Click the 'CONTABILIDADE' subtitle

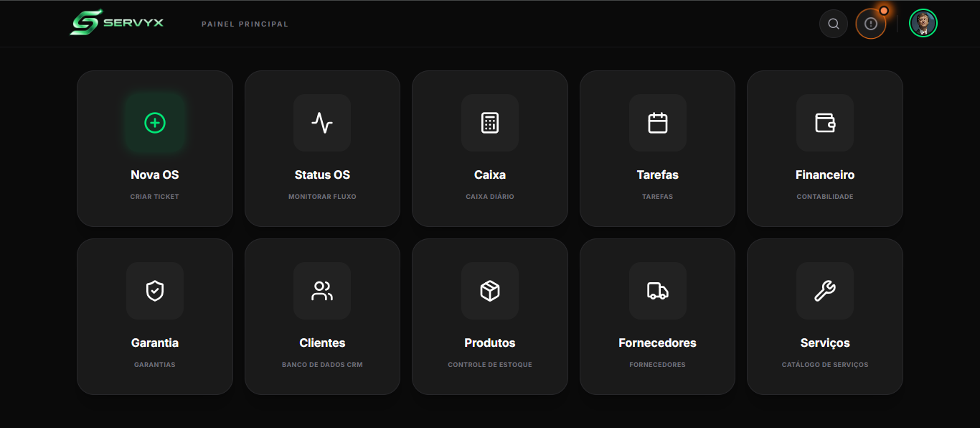click(x=825, y=197)
